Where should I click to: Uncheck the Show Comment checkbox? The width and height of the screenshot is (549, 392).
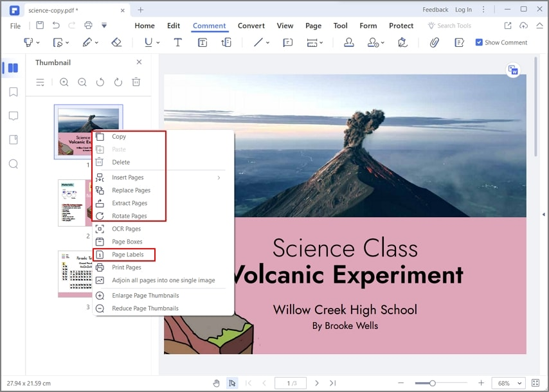tap(478, 42)
